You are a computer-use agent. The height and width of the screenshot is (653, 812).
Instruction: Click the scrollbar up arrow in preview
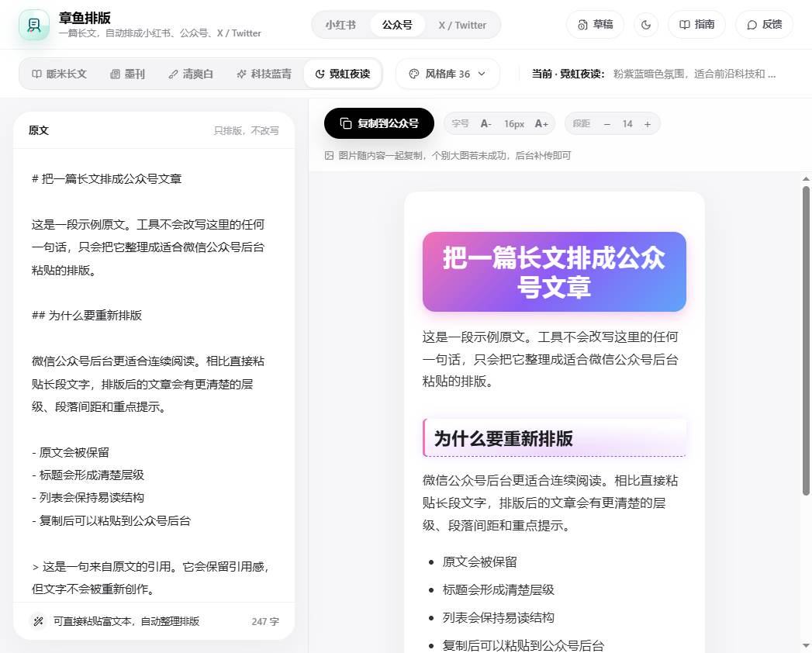click(806, 178)
